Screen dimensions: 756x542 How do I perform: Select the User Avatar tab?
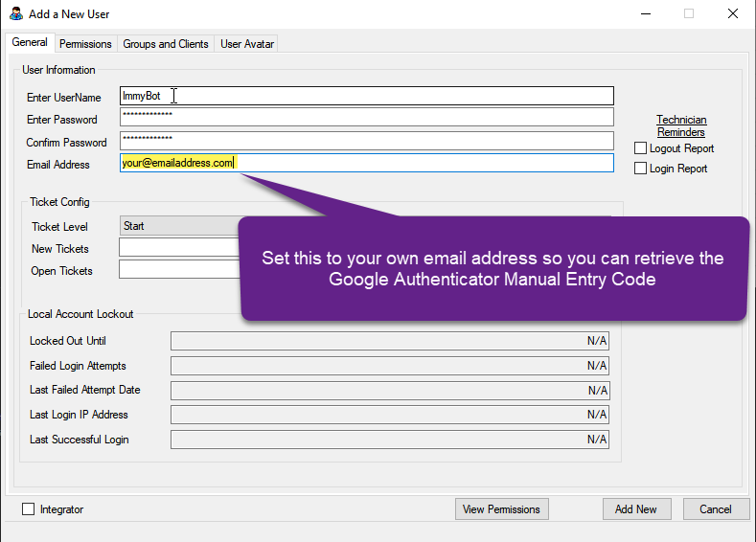point(247,44)
